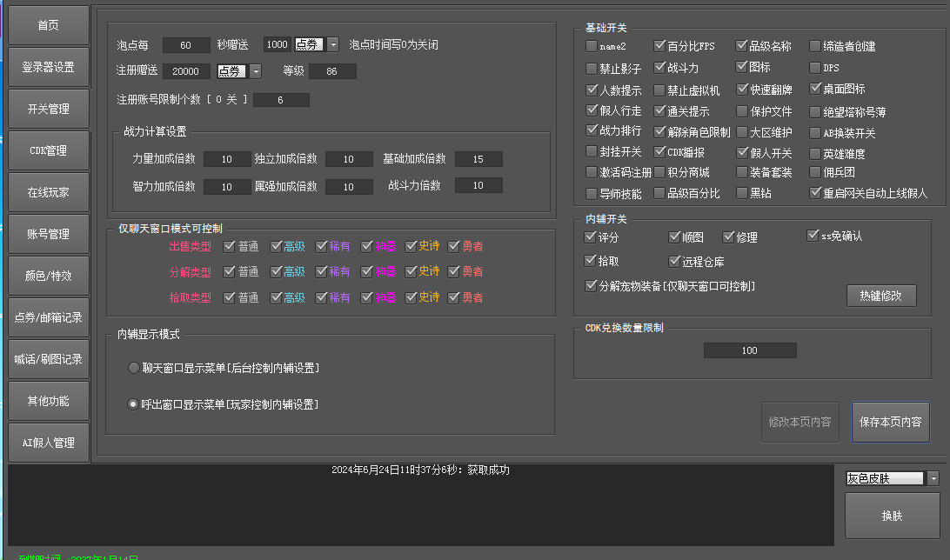Switch to 登录器设置 in the sidebar
The width and height of the screenshot is (950, 560).
coord(49,67)
